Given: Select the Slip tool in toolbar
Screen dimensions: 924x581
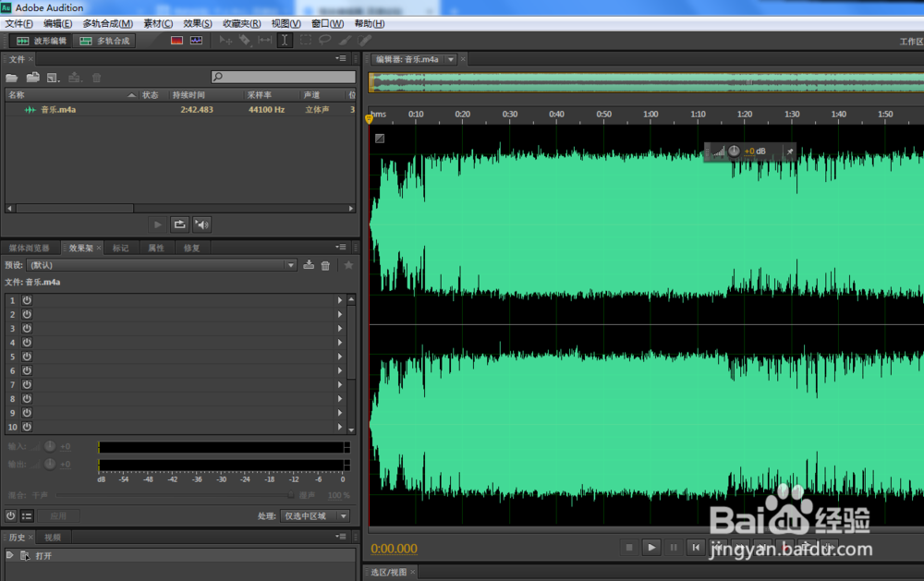Looking at the screenshot, I should coord(265,40).
